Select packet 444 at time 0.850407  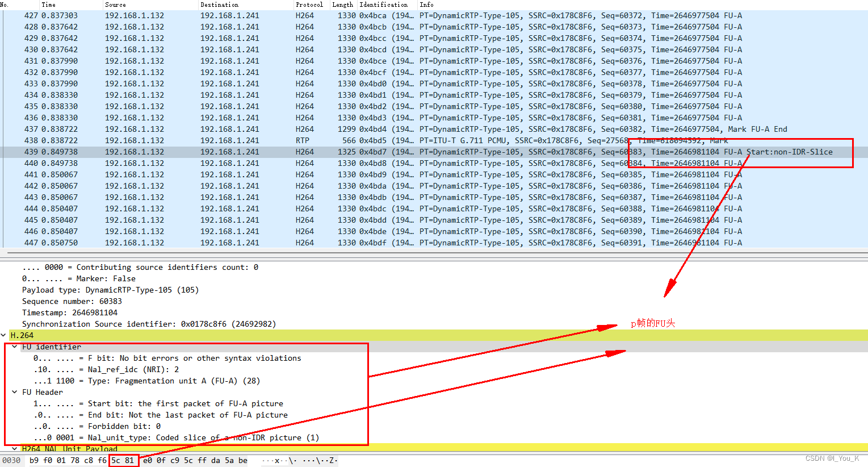pyautogui.click(x=434, y=209)
